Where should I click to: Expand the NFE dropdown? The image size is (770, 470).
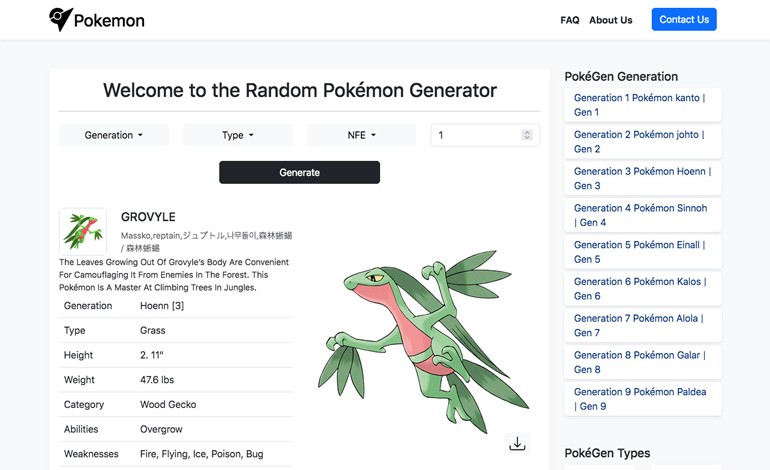pos(361,135)
